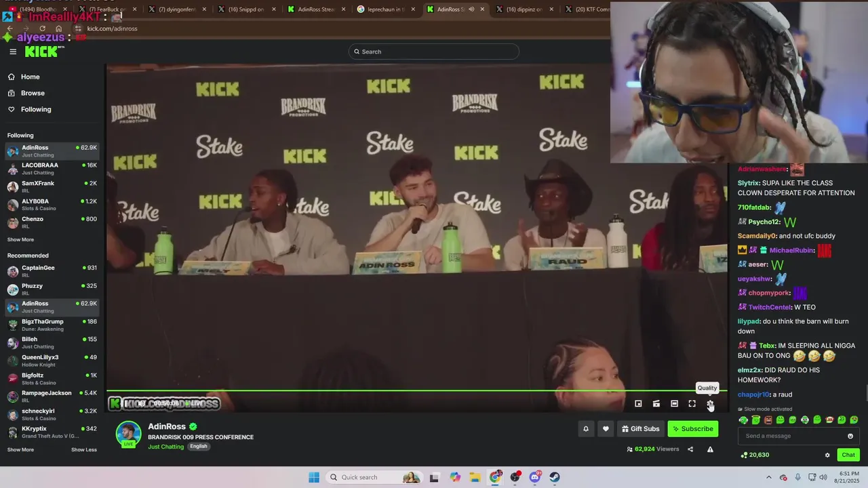Click AdinRoss's verified badge
Screen dimensions: 868x488
[x=193, y=426]
